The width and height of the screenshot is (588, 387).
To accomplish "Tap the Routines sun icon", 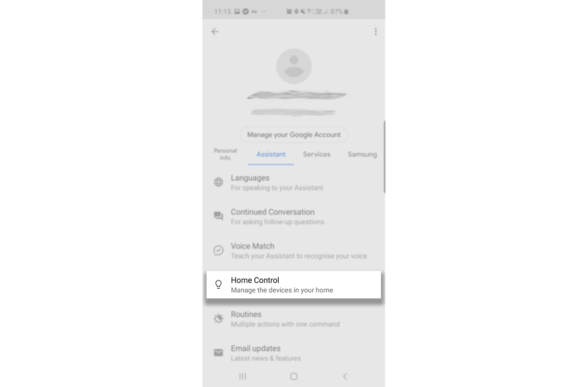I will (218, 319).
